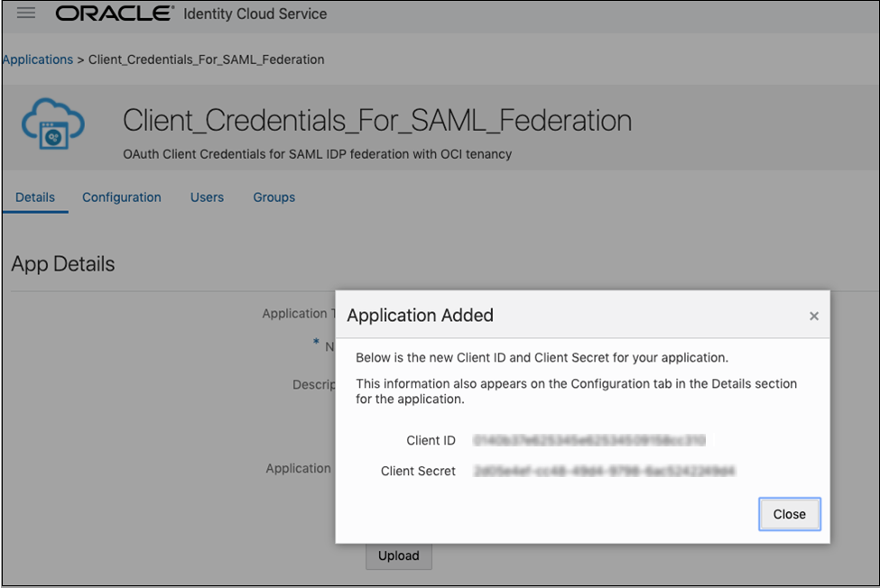Switch to the Configuration tab
This screenshot has height=588, width=880.
coord(122,197)
